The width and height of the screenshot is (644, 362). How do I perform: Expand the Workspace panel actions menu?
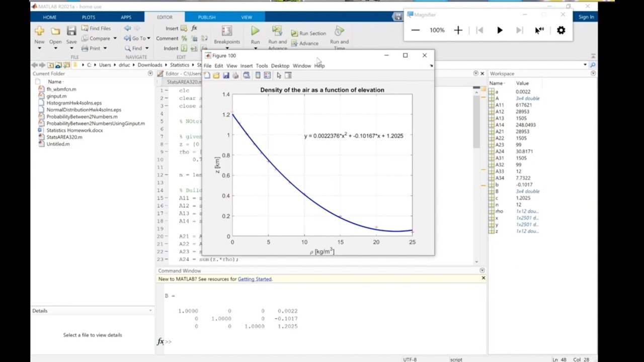click(x=593, y=73)
